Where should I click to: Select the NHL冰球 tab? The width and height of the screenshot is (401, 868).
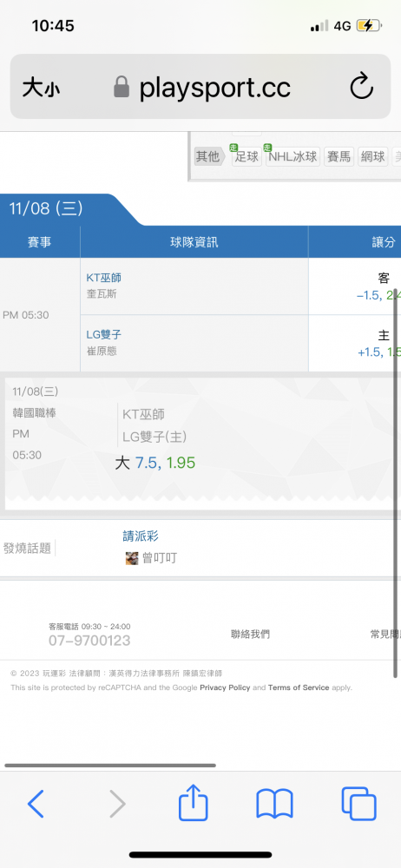tap(293, 156)
